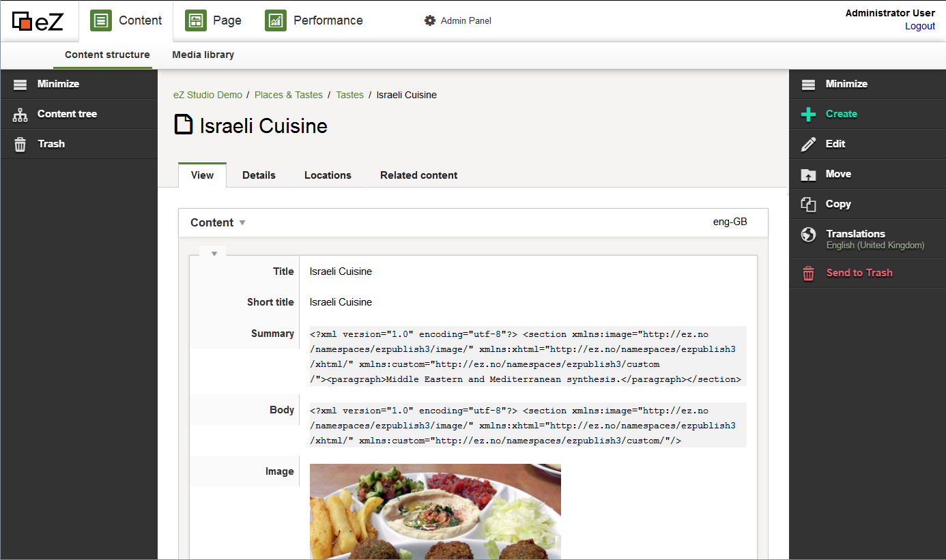This screenshot has width=946, height=560.
Task: Click the Trash label in left sidebar
Action: 51,144
